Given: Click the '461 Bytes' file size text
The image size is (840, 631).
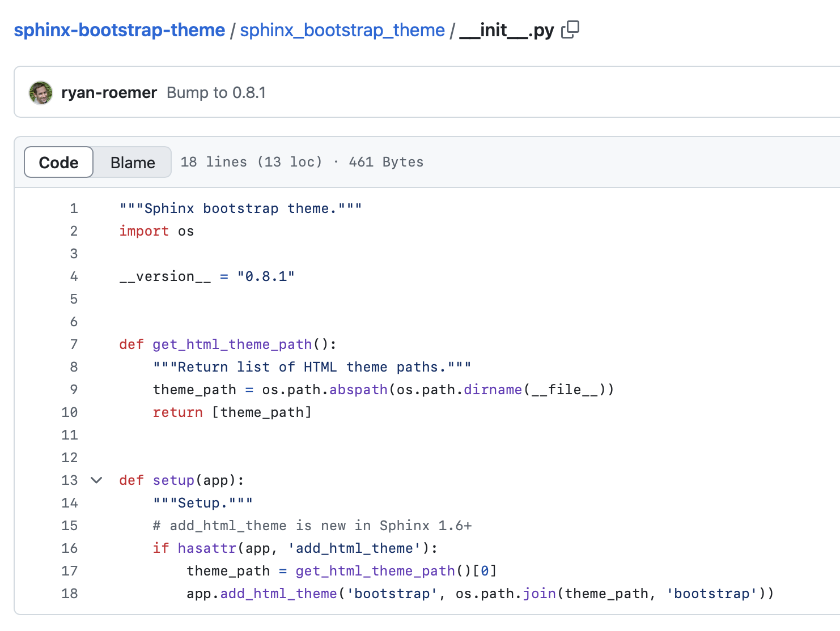Looking at the screenshot, I should click(x=386, y=162).
